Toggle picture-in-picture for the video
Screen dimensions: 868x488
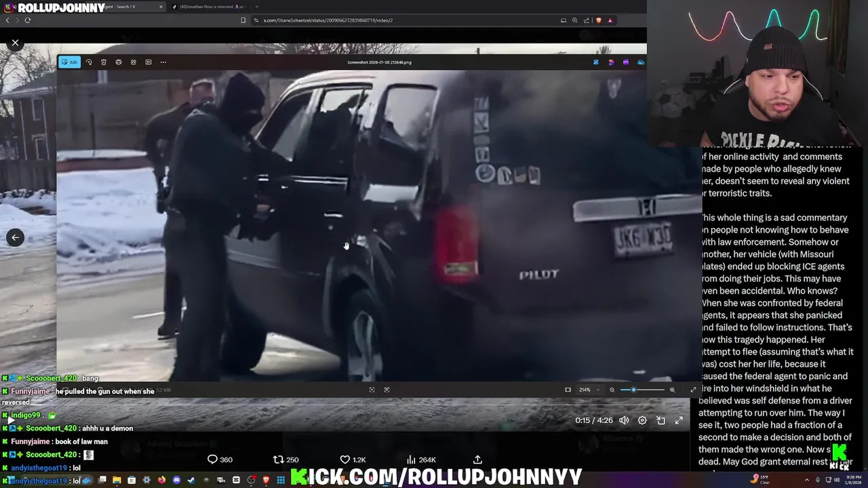(x=660, y=420)
